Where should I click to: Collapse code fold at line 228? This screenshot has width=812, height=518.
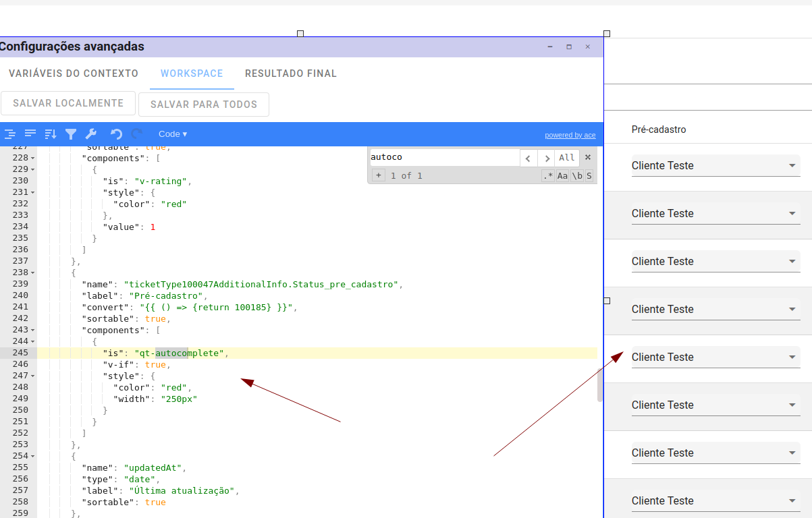pos(33,158)
